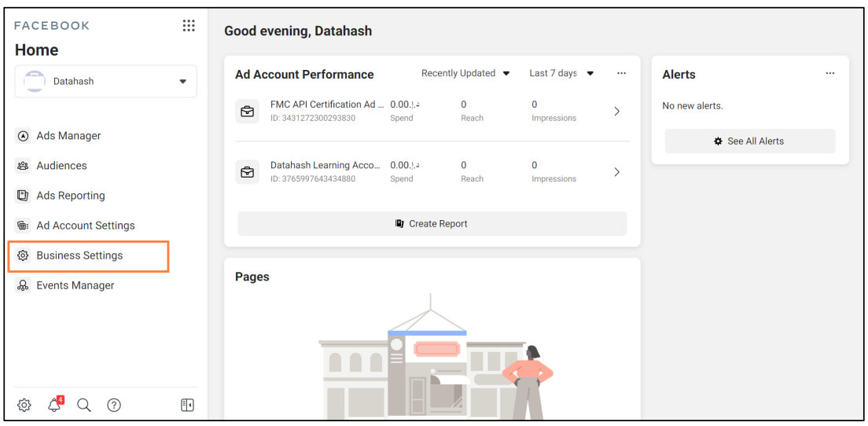The image size is (868, 426).
Task: Open the help question mark icon
Action: [x=114, y=405]
